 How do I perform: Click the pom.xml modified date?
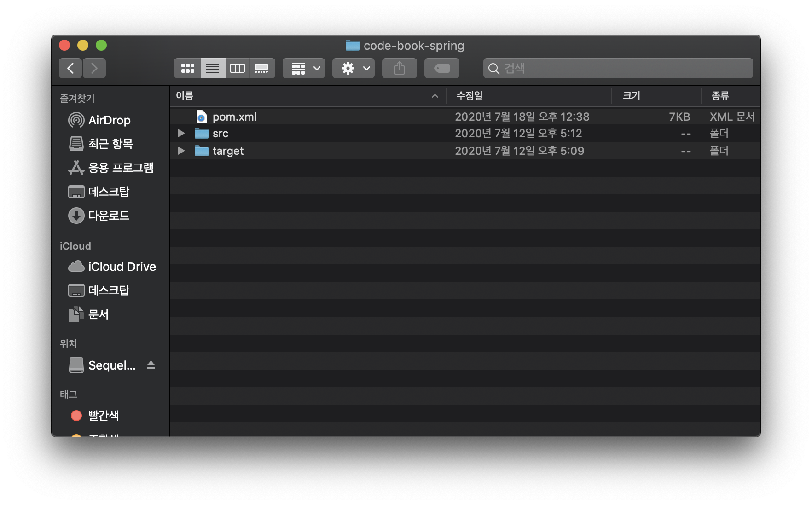[x=522, y=117]
